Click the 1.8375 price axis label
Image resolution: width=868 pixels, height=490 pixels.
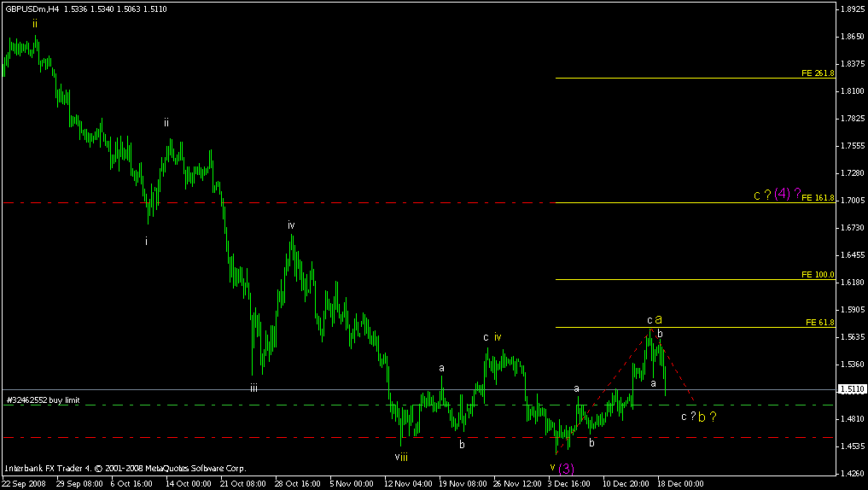pyautogui.click(x=853, y=64)
